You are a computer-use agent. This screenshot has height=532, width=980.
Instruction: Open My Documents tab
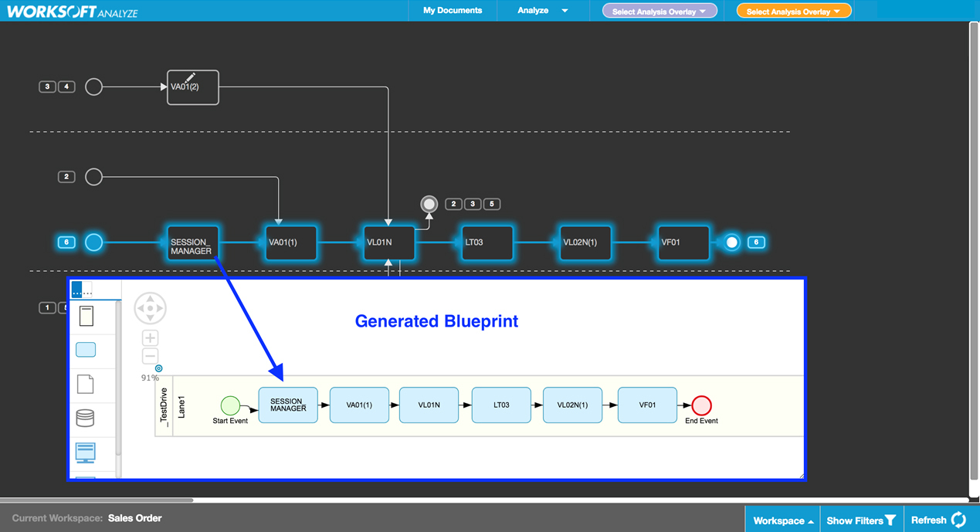(x=453, y=11)
